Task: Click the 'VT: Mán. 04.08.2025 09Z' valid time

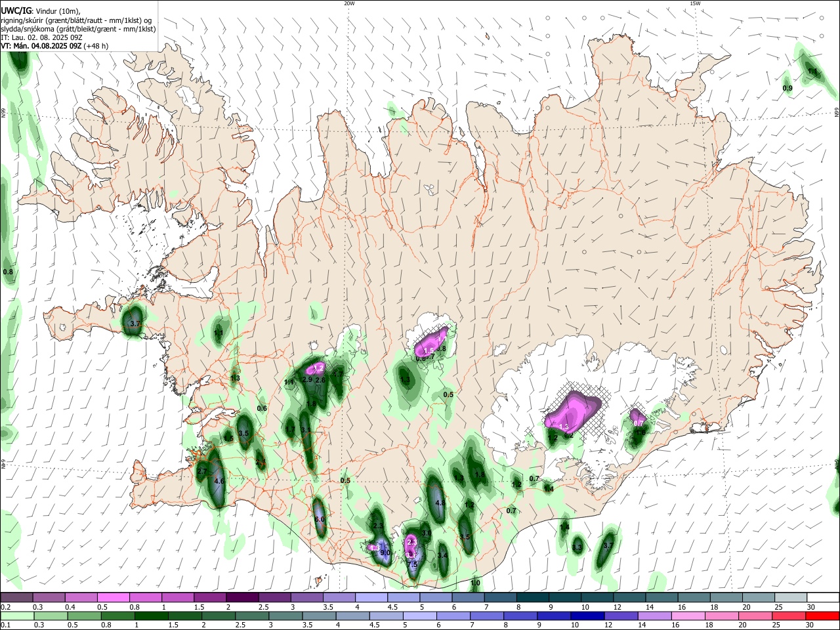Action: click(x=41, y=46)
